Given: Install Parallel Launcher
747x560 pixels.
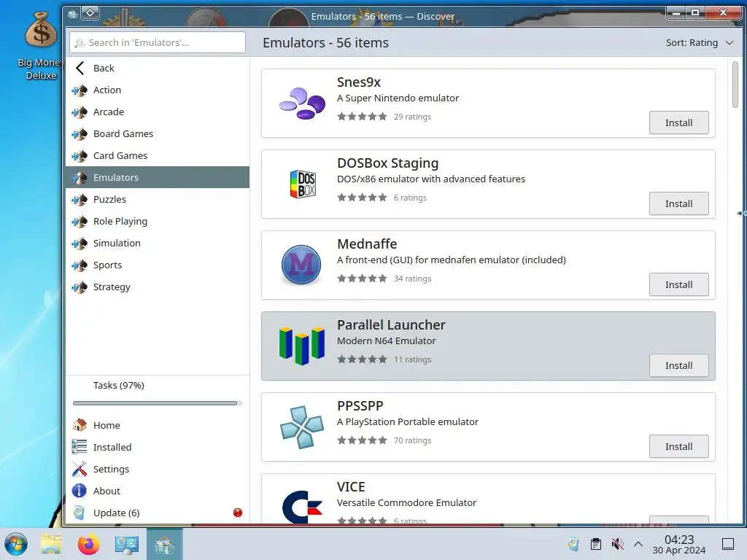Looking at the screenshot, I should [678, 366].
